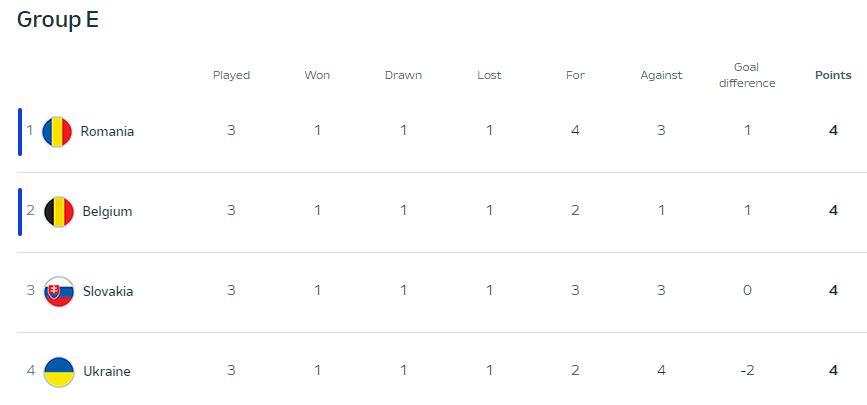Click the Ukraine flag icon
Image resolution: width=867 pixels, height=405 pixels.
58,371
